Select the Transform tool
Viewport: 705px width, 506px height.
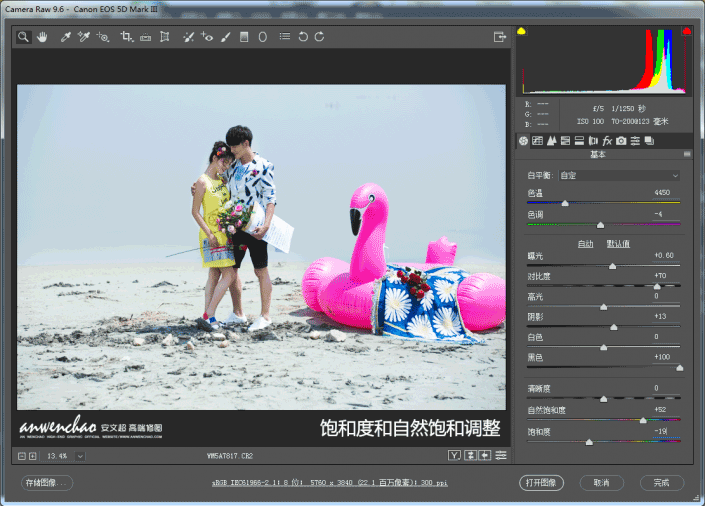pos(165,37)
